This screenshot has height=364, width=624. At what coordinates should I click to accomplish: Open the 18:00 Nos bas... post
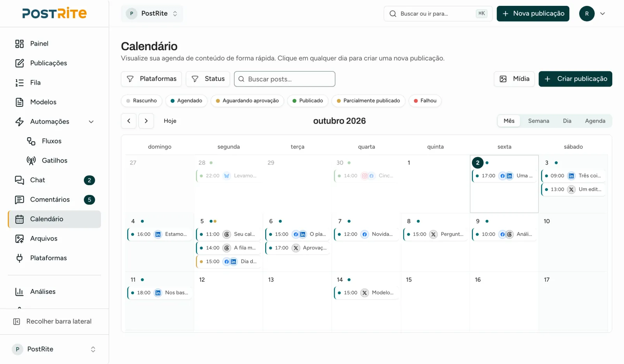tap(160, 293)
